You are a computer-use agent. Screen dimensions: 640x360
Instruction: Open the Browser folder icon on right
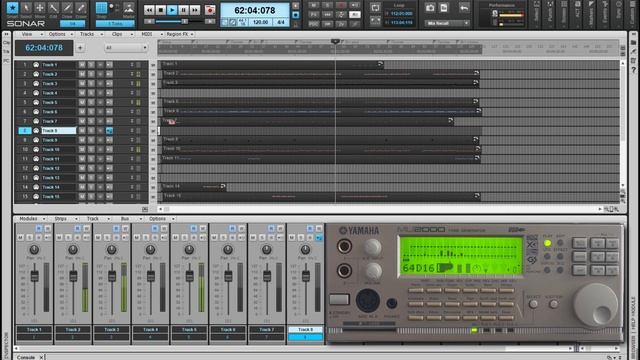pos(633,42)
